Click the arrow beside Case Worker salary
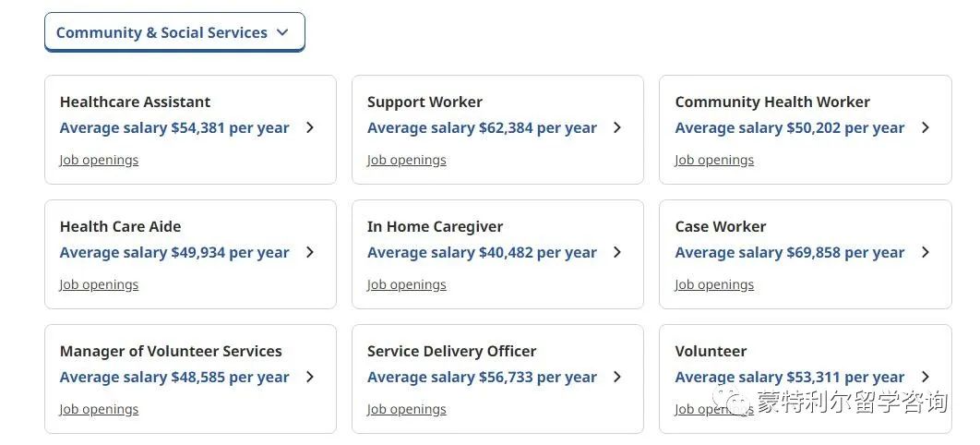The width and height of the screenshot is (980, 445). click(926, 252)
